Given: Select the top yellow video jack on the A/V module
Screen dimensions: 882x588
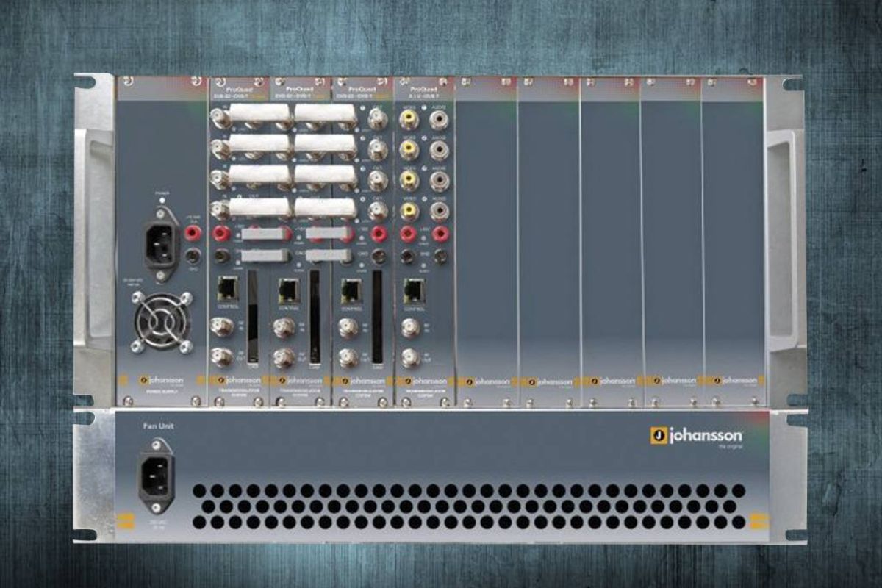Looking at the screenshot, I should tap(408, 117).
